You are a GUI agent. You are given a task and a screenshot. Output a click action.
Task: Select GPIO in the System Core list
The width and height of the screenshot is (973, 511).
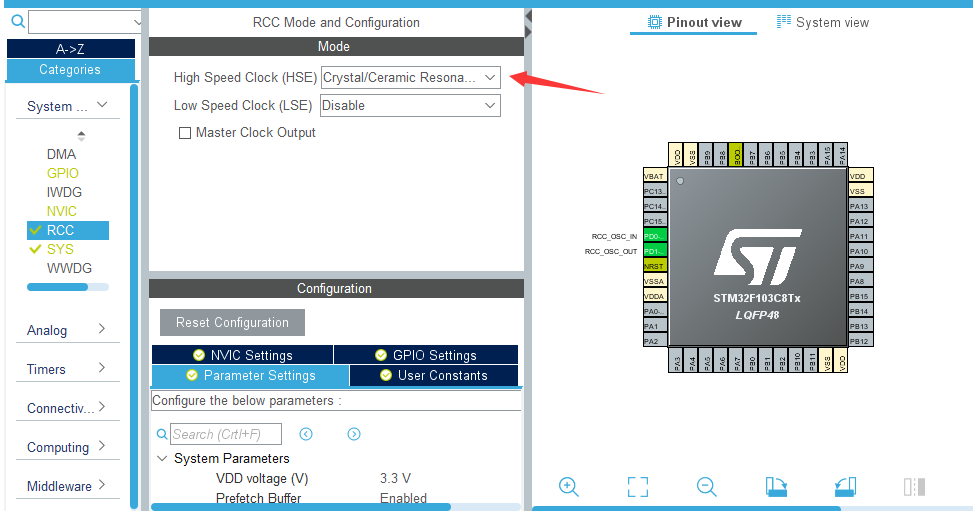coord(63,173)
